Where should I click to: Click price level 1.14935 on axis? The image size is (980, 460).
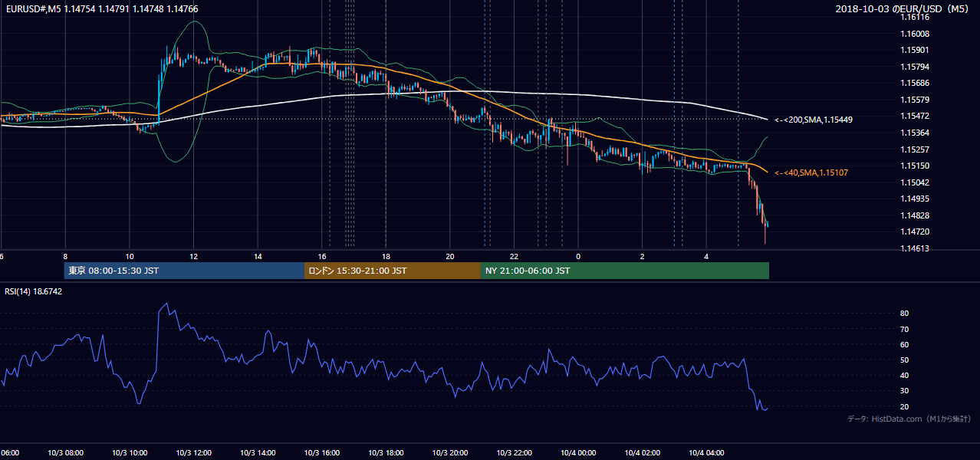pyautogui.click(x=916, y=199)
